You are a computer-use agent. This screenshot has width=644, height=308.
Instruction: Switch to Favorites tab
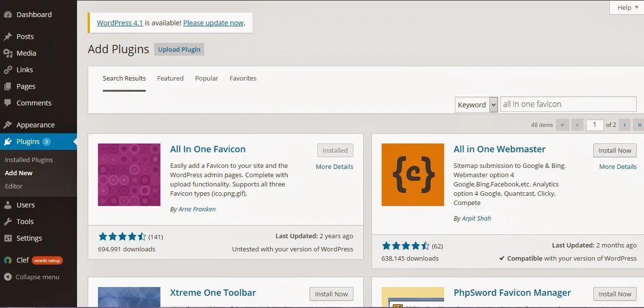pyautogui.click(x=243, y=78)
